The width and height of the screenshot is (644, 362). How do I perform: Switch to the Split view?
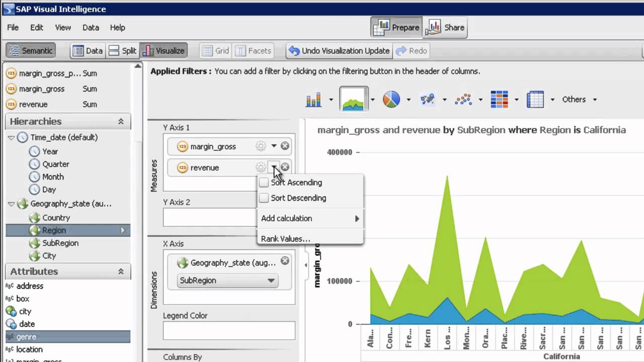pos(122,50)
